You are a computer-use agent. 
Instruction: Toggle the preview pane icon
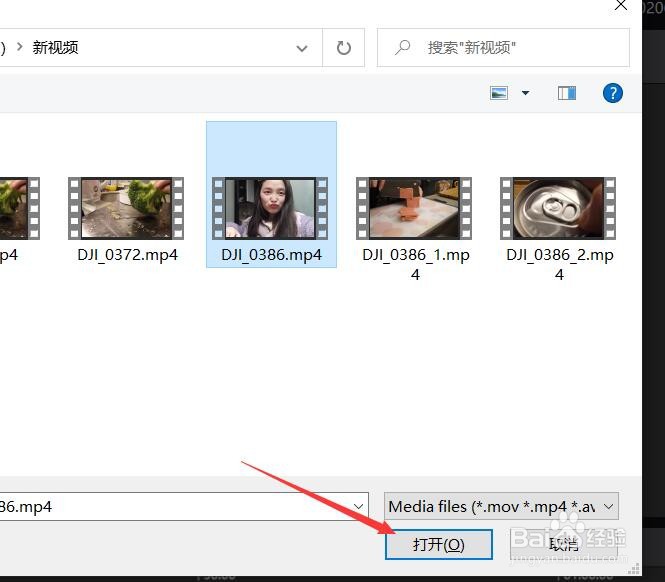click(567, 93)
